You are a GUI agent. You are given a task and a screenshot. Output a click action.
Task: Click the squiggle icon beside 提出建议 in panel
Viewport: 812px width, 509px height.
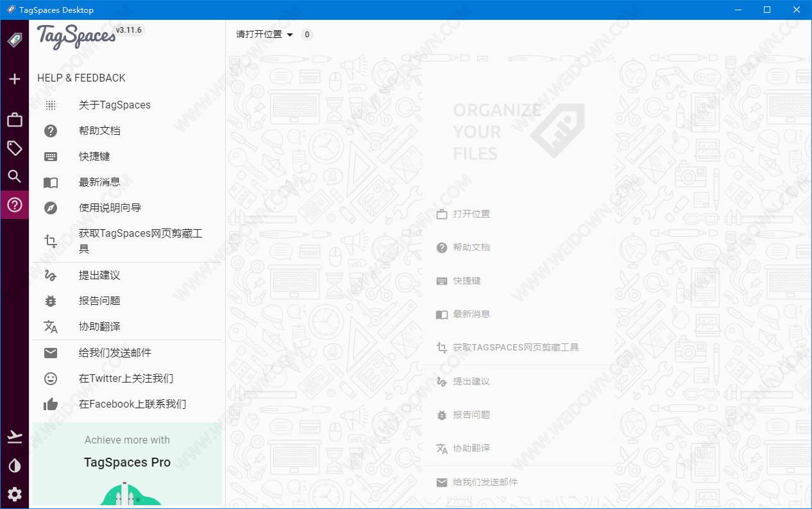[x=51, y=275]
